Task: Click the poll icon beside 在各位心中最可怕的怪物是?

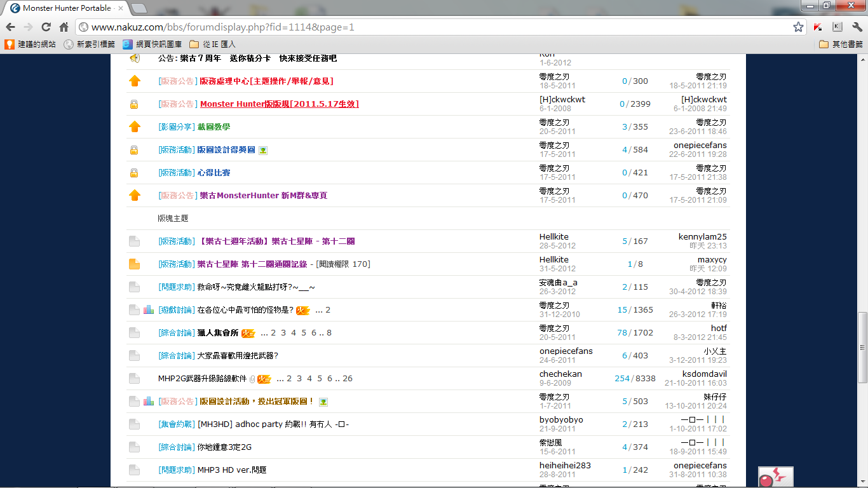Action: 149,310
